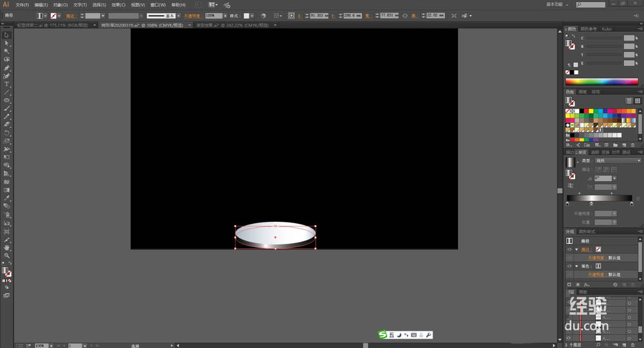Click swatches panel thumbnail grid view icon
644x348 pixels.
pyautogui.click(x=638, y=100)
